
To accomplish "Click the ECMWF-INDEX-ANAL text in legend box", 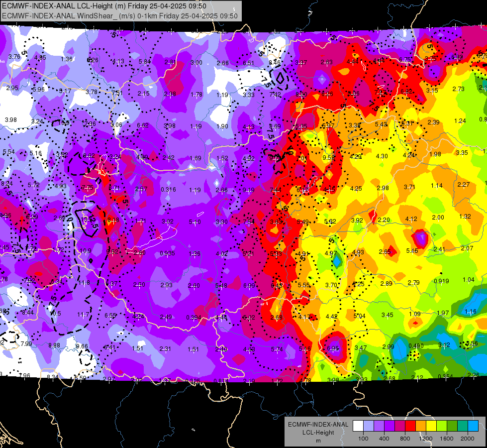I will pos(318,425).
